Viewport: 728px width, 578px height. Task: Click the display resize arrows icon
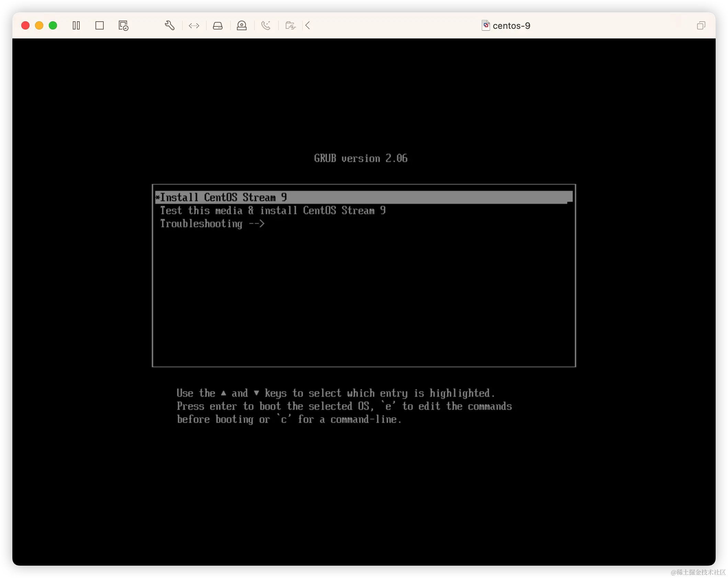point(194,25)
